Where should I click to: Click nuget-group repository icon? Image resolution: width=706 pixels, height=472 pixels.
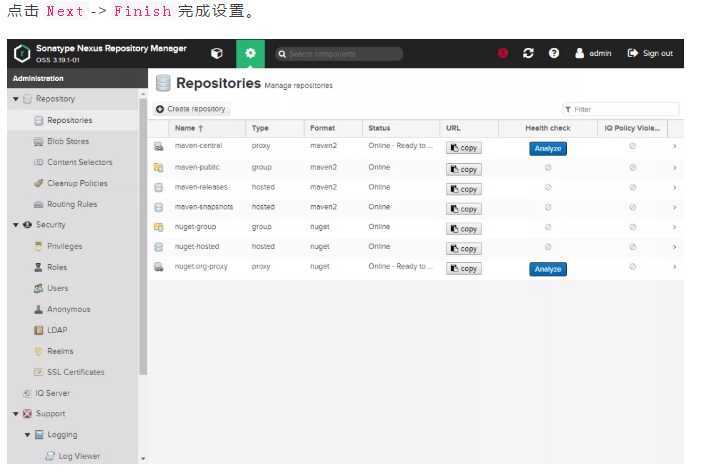[x=158, y=227]
